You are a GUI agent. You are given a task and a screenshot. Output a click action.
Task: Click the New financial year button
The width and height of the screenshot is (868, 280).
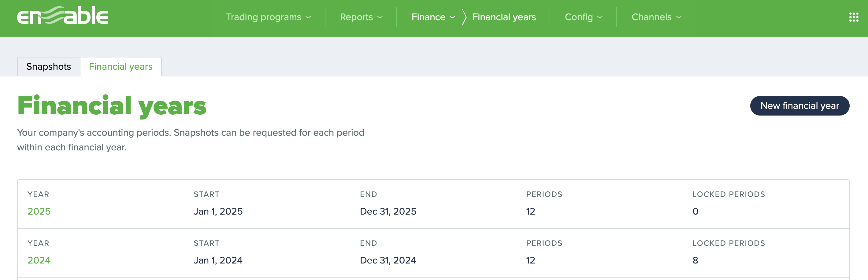tap(800, 105)
